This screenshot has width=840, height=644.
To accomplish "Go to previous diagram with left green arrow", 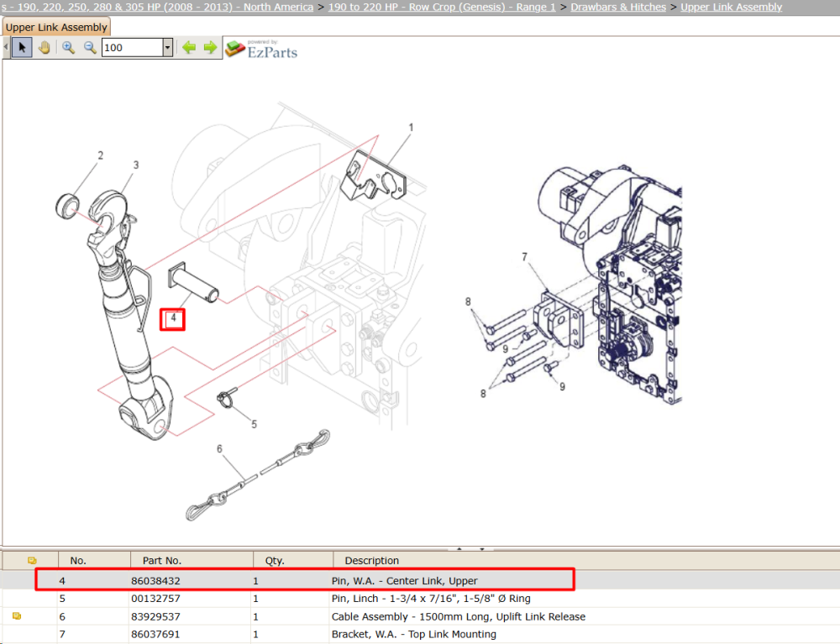I will click(x=188, y=48).
